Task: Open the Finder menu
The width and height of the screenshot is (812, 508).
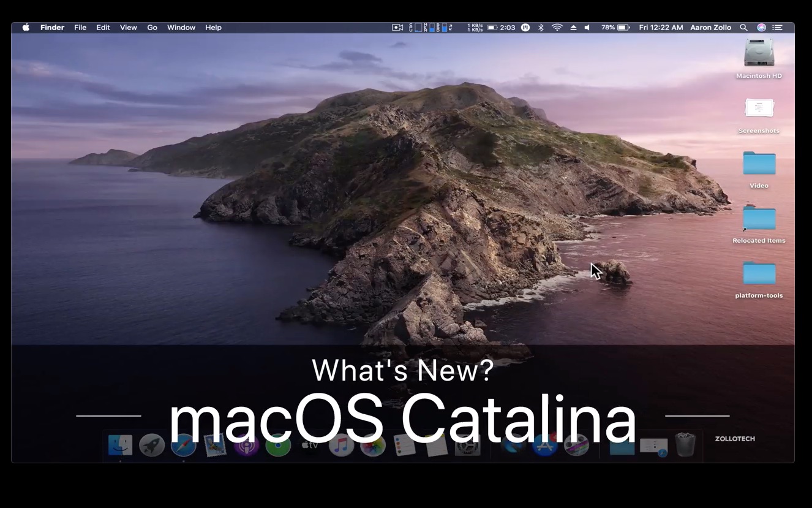Action: (x=53, y=28)
